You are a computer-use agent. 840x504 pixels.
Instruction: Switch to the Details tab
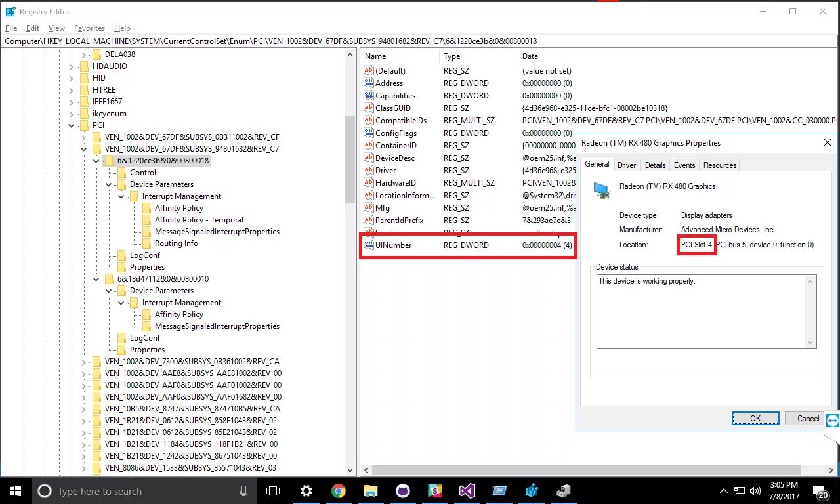click(x=655, y=165)
